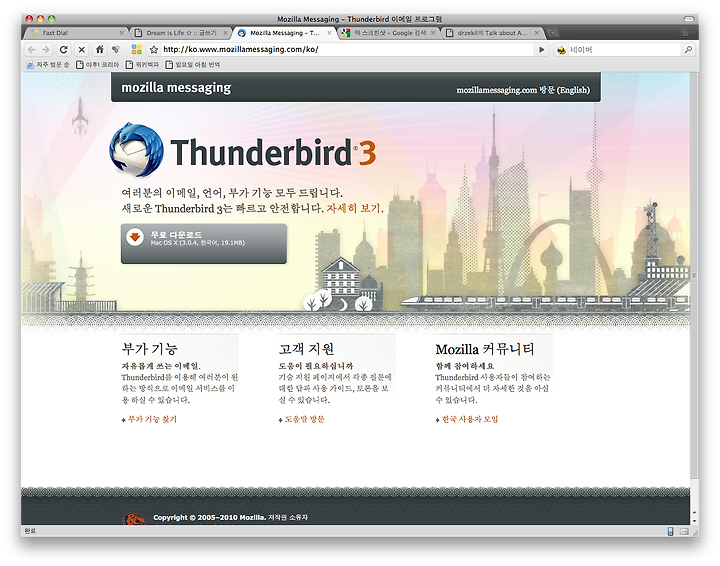Click the go arrow in address bar
This screenshot has width=720, height=566.
pyautogui.click(x=542, y=49)
